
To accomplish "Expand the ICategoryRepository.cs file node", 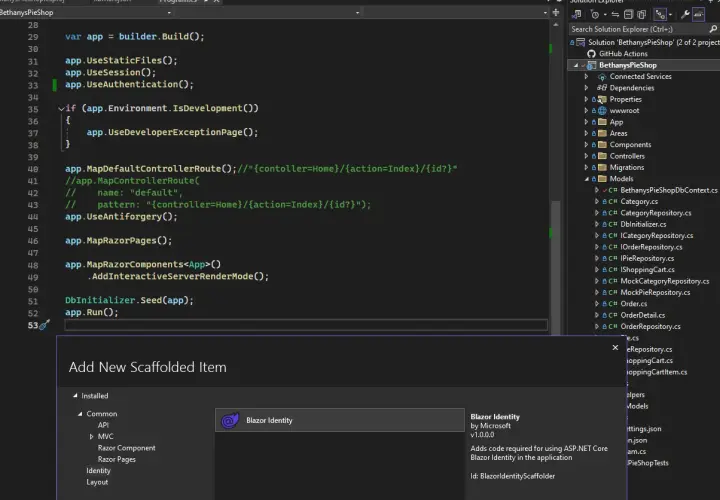I will pyautogui.click(x=596, y=236).
